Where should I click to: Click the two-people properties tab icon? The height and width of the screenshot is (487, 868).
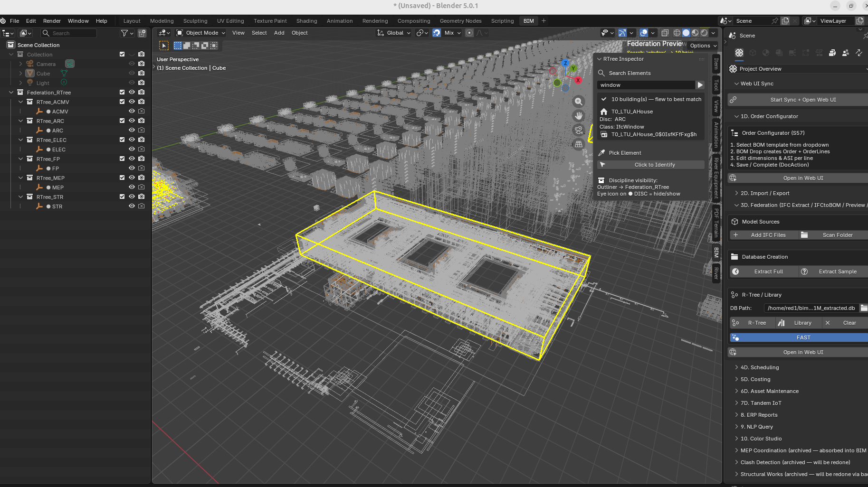click(x=845, y=53)
